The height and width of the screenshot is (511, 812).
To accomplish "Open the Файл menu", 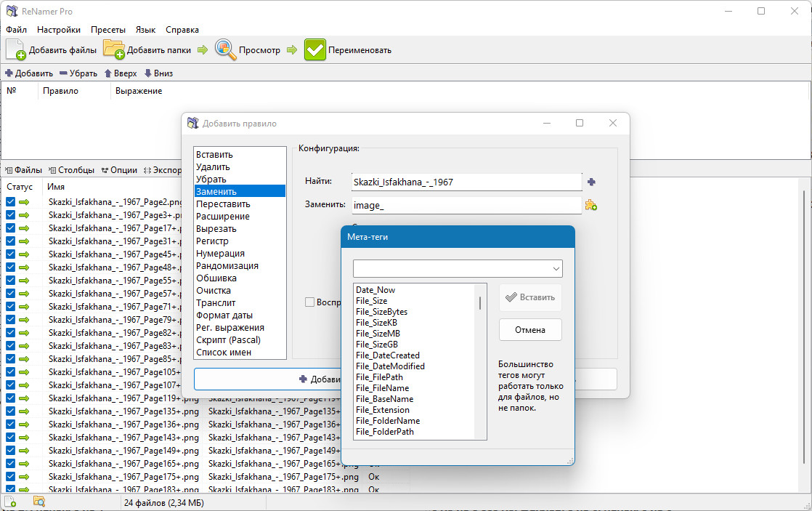I will coord(17,30).
